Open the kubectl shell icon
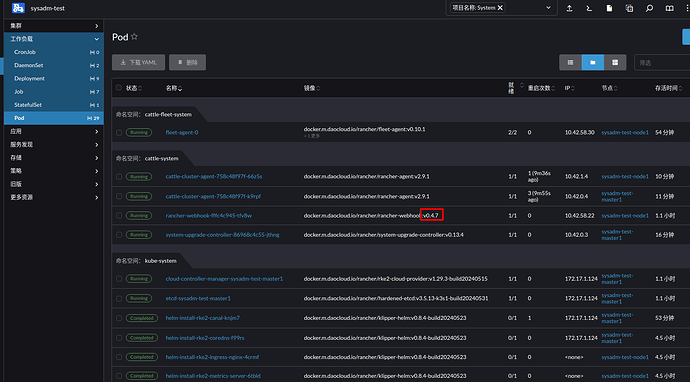This screenshot has width=690, height=382. [x=589, y=8]
